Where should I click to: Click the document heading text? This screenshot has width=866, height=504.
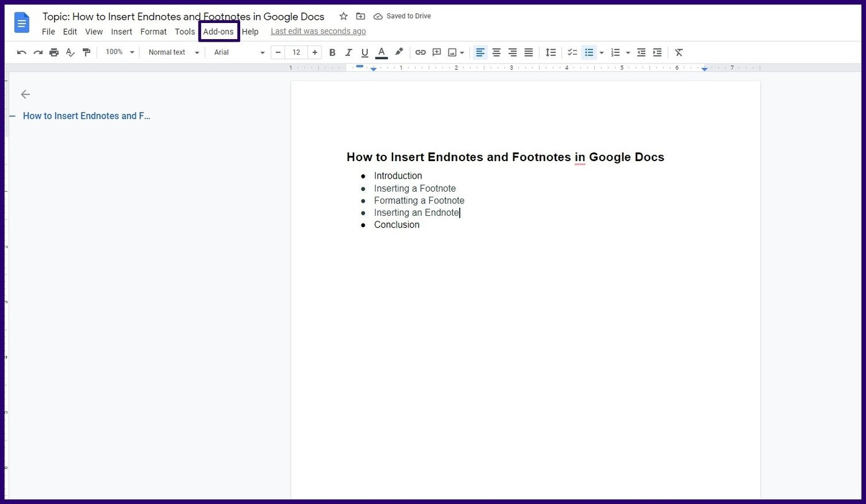pos(505,157)
